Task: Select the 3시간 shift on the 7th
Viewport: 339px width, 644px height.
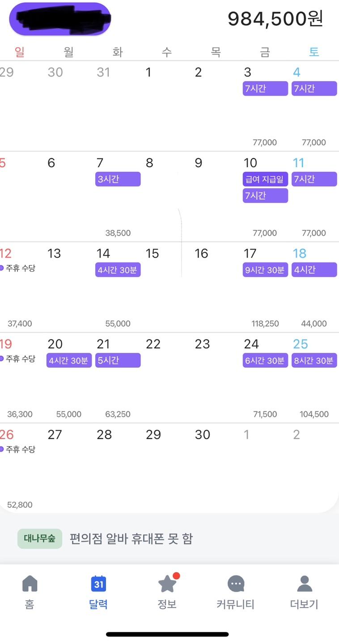Action: pyautogui.click(x=118, y=179)
